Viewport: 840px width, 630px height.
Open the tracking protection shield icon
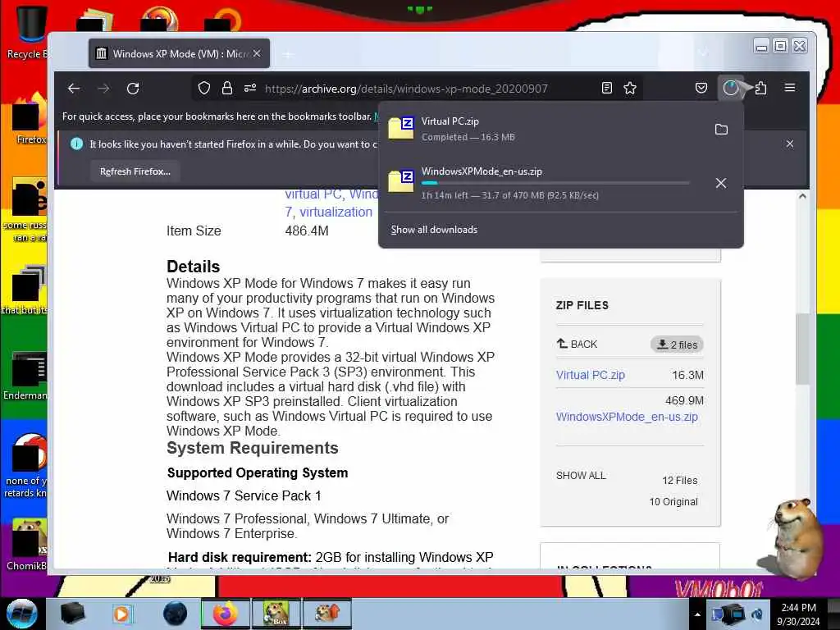point(204,89)
